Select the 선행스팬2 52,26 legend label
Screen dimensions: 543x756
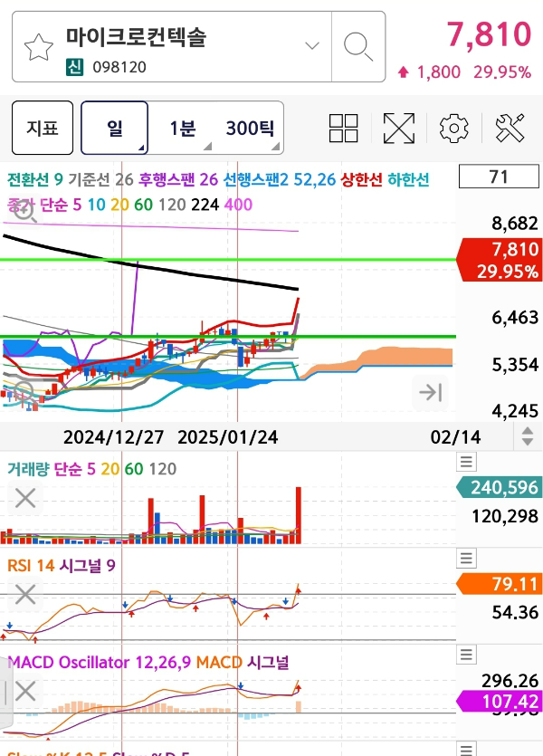pyautogui.click(x=280, y=180)
